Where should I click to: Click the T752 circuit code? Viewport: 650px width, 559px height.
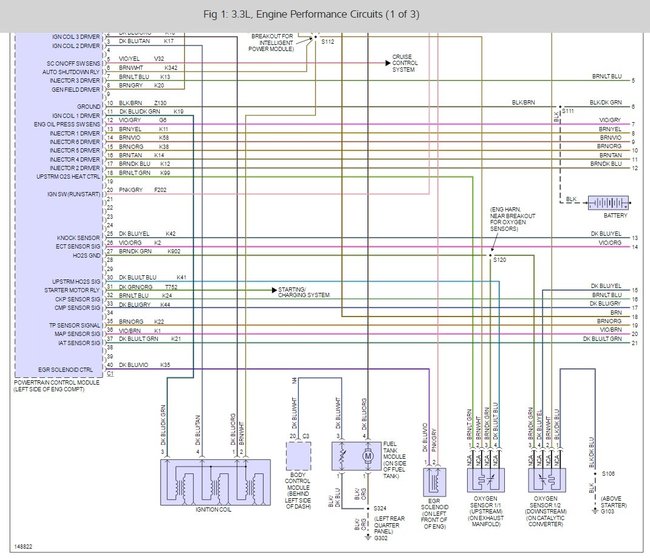coord(171,287)
